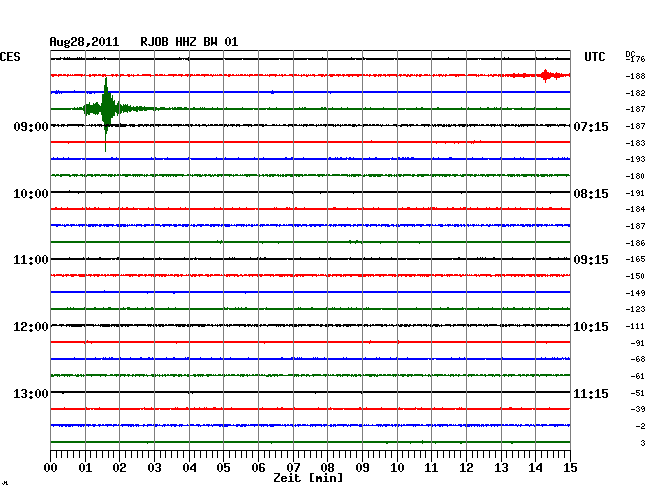Click the DC offset value -183
This screenshot has height=494, width=650.
coord(635,143)
